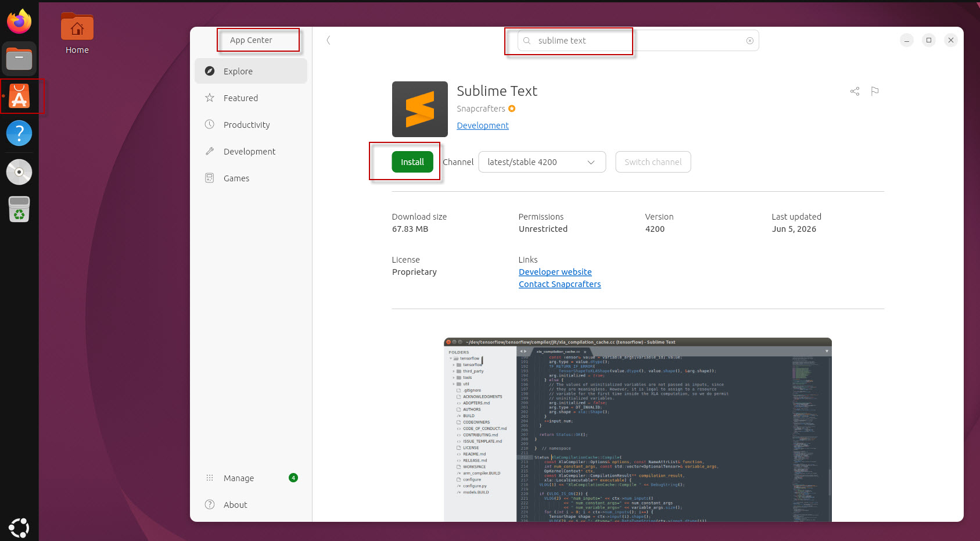Click in the sublime text search field
Screen dimensions: 980x541
(x=638, y=41)
